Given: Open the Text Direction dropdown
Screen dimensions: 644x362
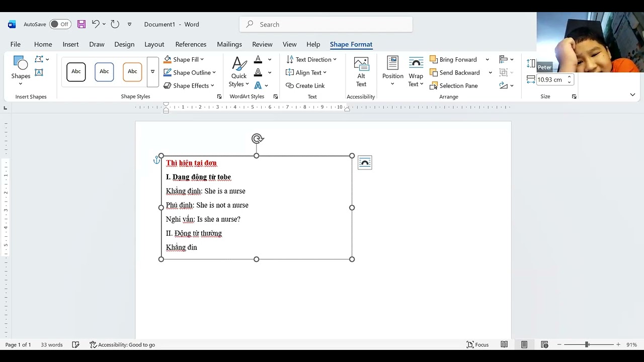Looking at the screenshot, I should tap(311, 59).
